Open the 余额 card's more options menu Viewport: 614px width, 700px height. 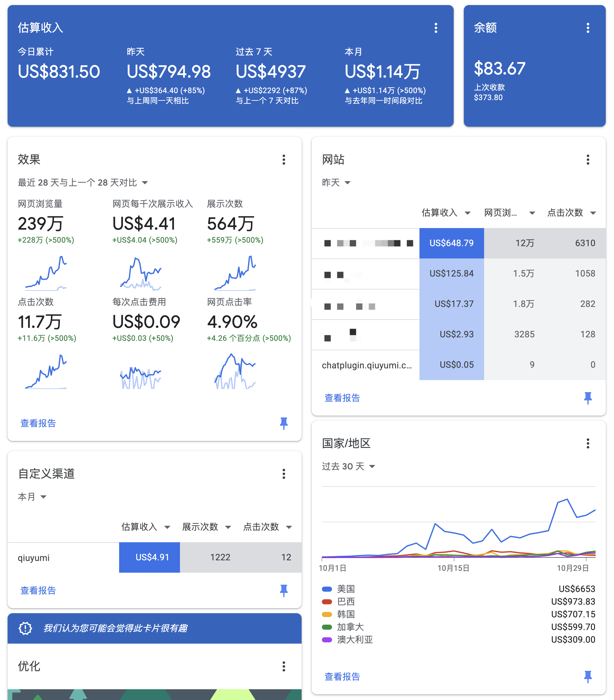pyautogui.click(x=588, y=28)
